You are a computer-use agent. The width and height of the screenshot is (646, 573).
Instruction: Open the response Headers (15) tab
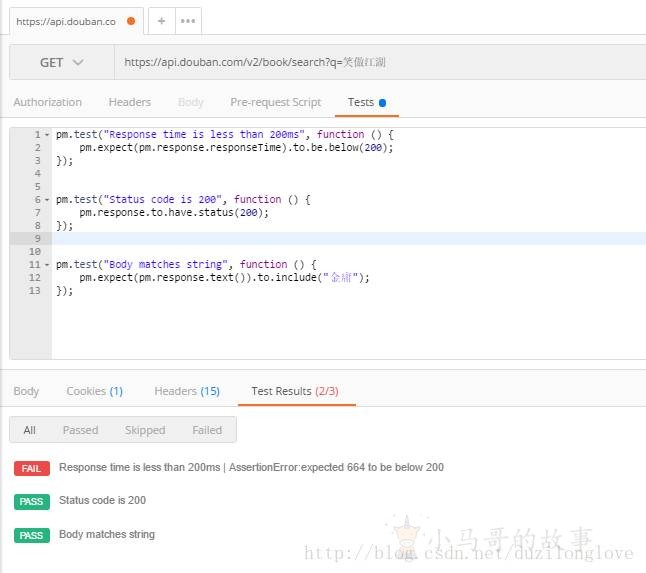click(x=187, y=391)
